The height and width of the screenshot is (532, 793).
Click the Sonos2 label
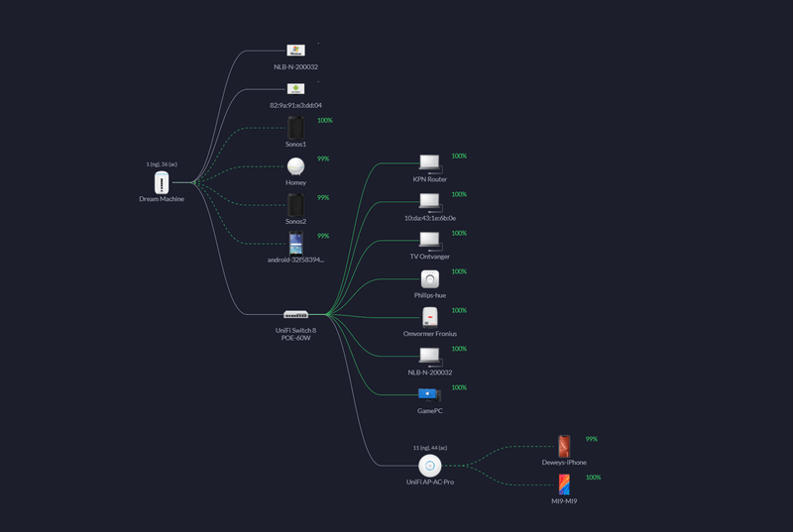click(x=295, y=221)
